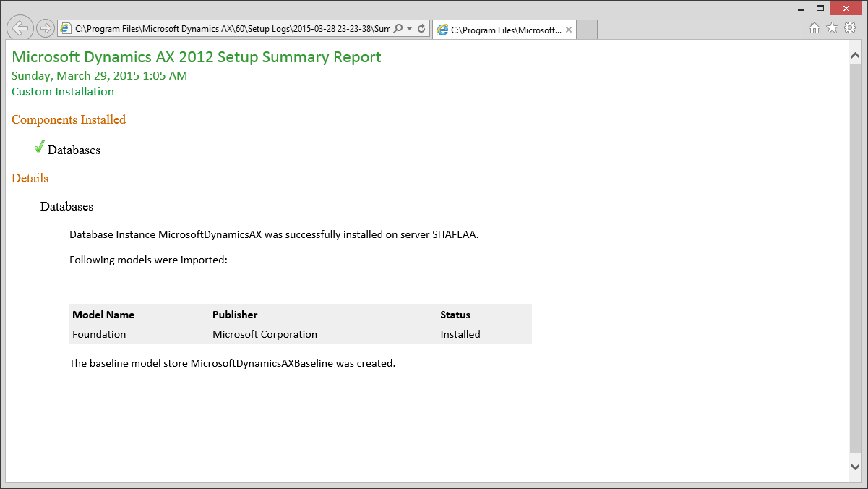
Task: Select the C:\Program Files\Microsoft... tab
Action: [x=504, y=30]
